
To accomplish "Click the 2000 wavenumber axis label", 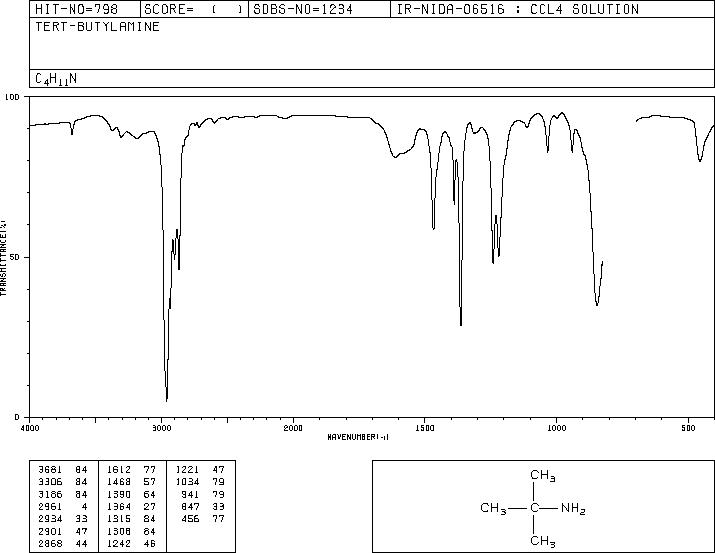I will coord(293,428).
